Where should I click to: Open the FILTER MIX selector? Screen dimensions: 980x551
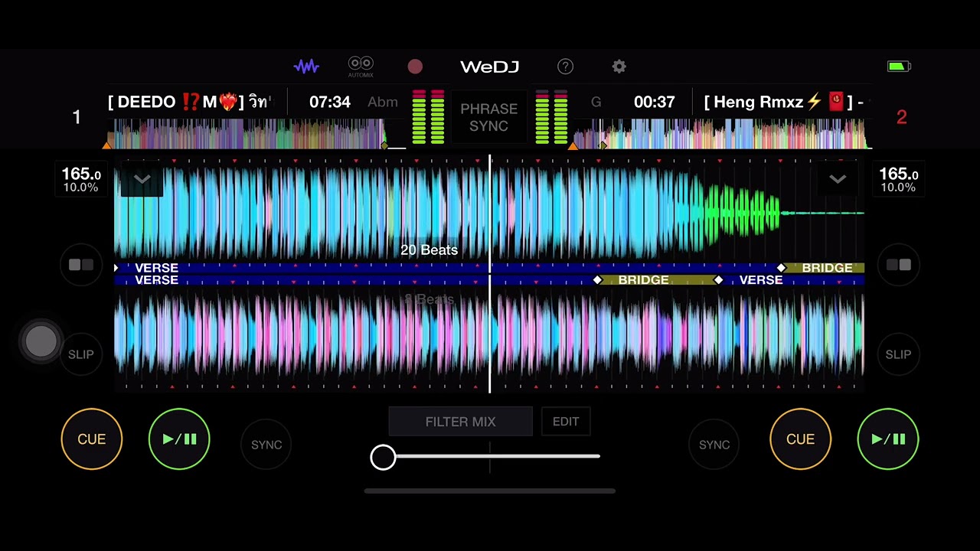point(460,422)
